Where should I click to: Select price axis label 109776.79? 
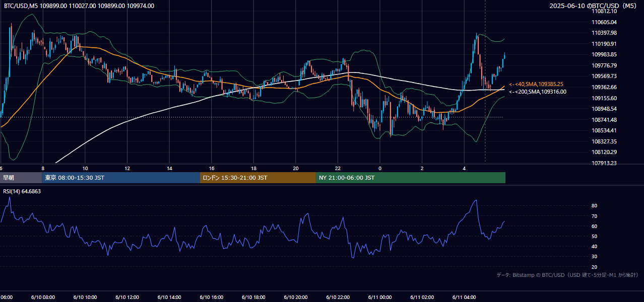604,65
